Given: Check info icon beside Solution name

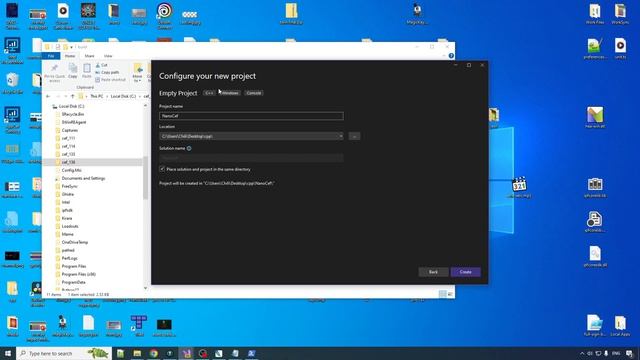Looking at the screenshot, I should point(189,148).
